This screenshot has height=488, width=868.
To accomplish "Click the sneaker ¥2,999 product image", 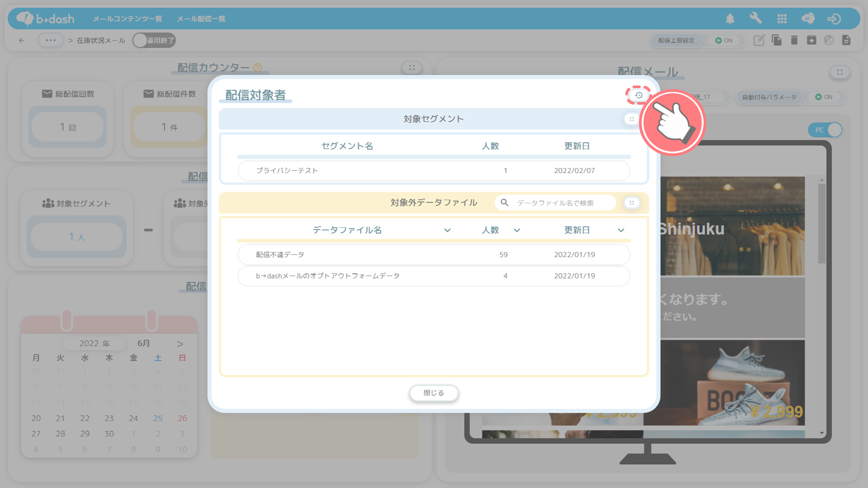I will (733, 382).
